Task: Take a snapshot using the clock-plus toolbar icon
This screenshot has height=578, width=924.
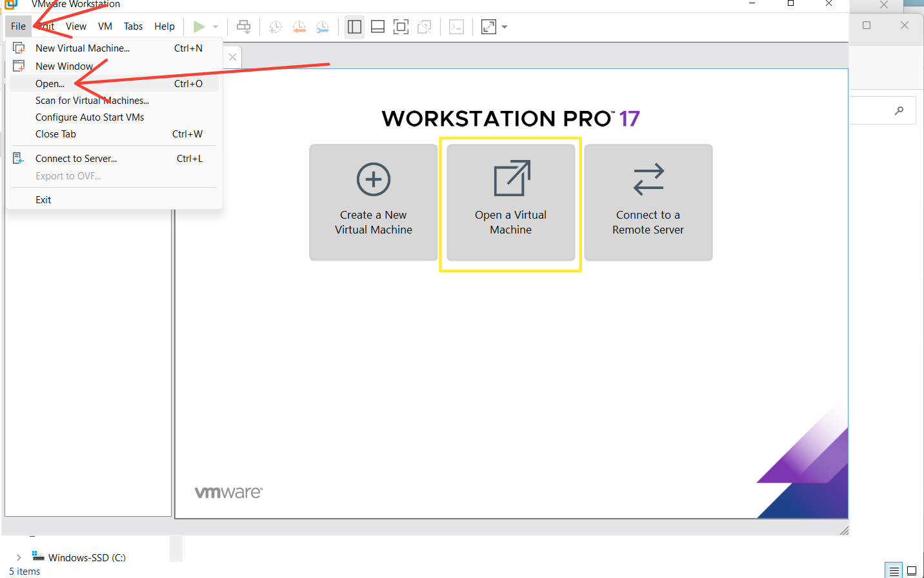Action: pyautogui.click(x=276, y=26)
